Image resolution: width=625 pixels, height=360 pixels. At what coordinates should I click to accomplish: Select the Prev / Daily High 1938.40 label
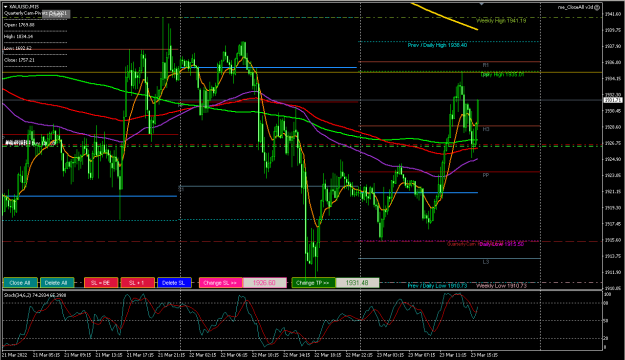pyautogui.click(x=437, y=45)
